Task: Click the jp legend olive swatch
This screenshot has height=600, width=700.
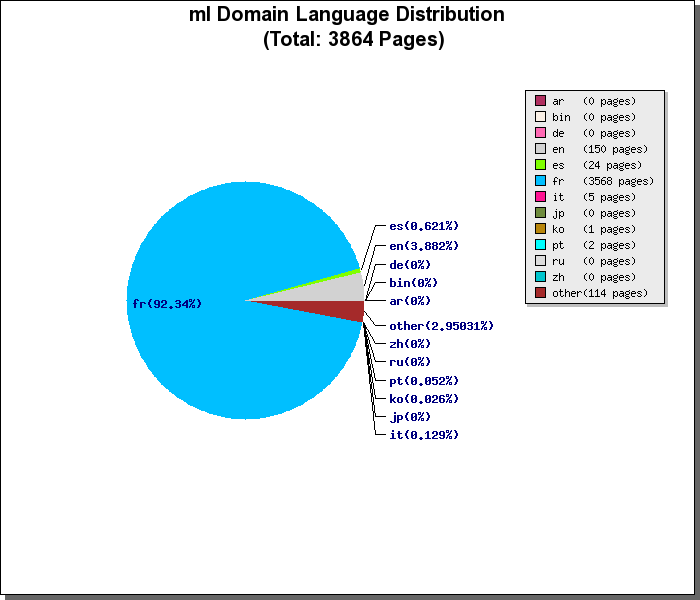Action: [x=540, y=213]
